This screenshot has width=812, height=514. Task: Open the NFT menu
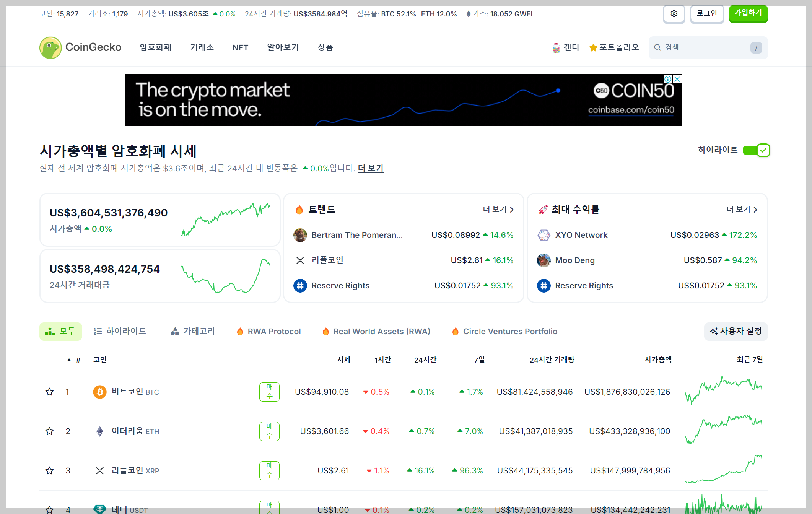point(240,48)
